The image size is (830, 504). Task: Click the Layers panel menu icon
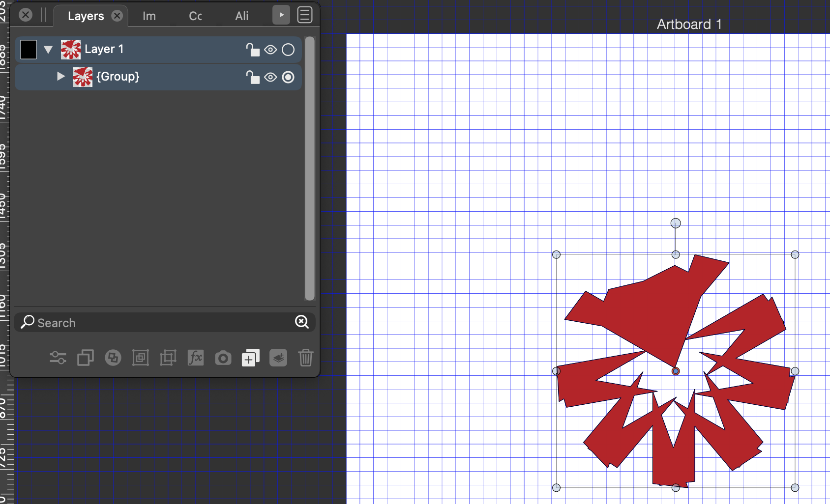(305, 15)
